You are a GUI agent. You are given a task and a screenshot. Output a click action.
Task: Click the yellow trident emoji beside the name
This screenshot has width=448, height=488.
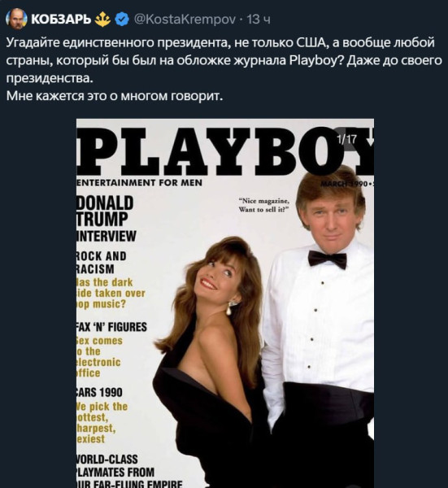[102, 20]
